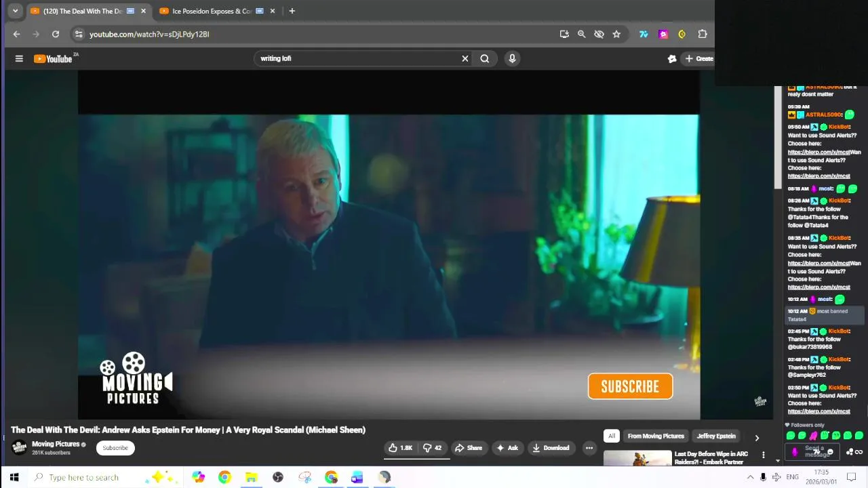The height and width of the screenshot is (488, 868).
Task: Close the 'Ice Poseidon Exposes' tab
Action: tap(273, 11)
